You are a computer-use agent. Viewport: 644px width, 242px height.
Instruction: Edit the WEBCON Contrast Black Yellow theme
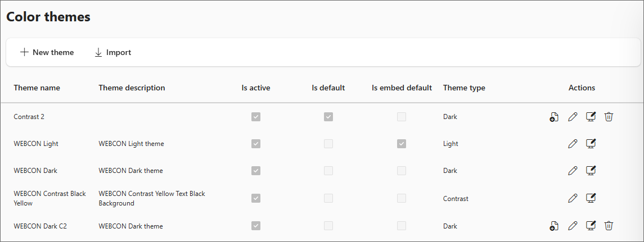click(573, 198)
